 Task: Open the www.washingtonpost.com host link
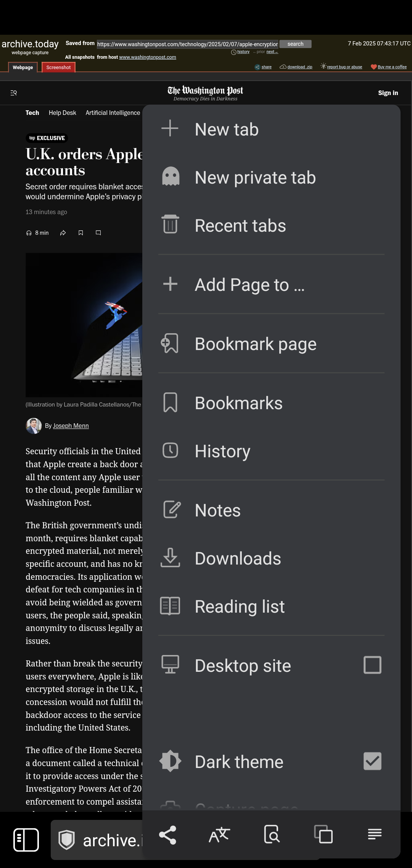(x=148, y=57)
